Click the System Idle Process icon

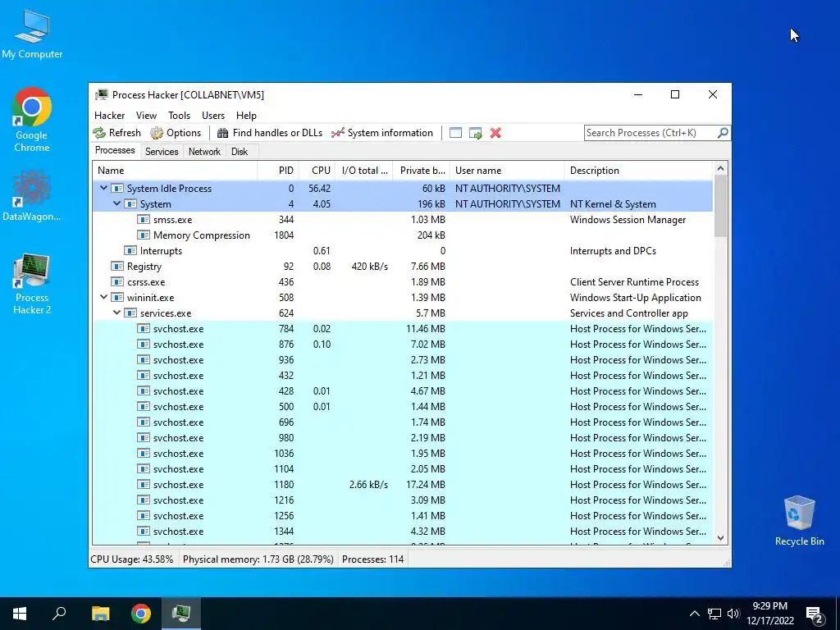pyautogui.click(x=117, y=188)
